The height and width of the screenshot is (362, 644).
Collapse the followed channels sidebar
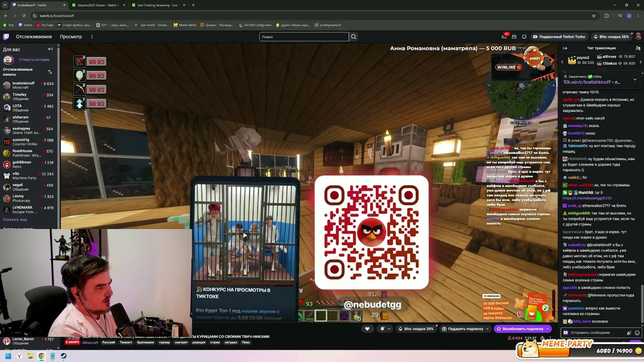[50, 49]
